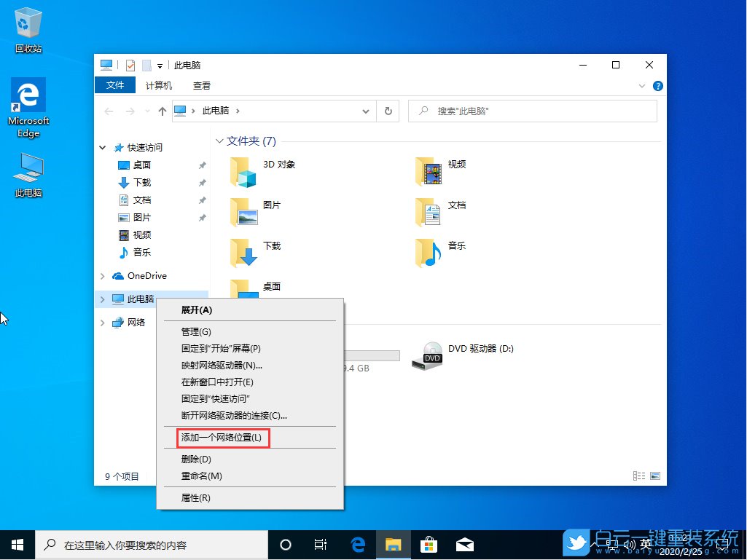Screen dimensions: 747x560
Task: Open the 回收站 recycle bin
Action: 28,22
